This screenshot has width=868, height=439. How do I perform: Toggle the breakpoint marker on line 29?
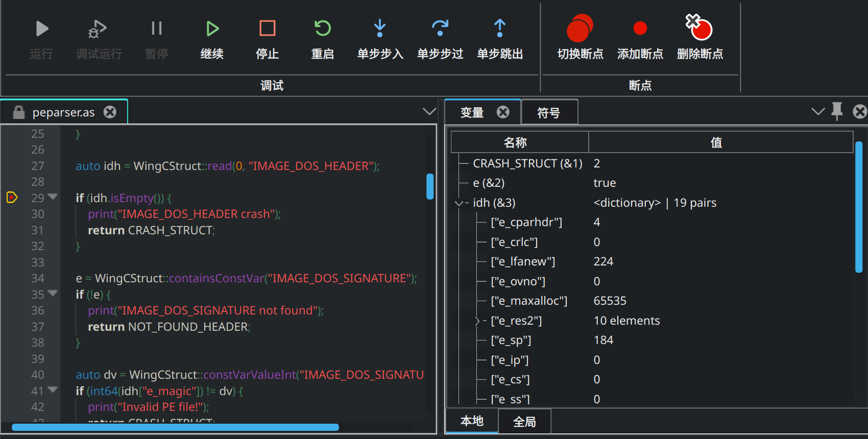[12, 198]
